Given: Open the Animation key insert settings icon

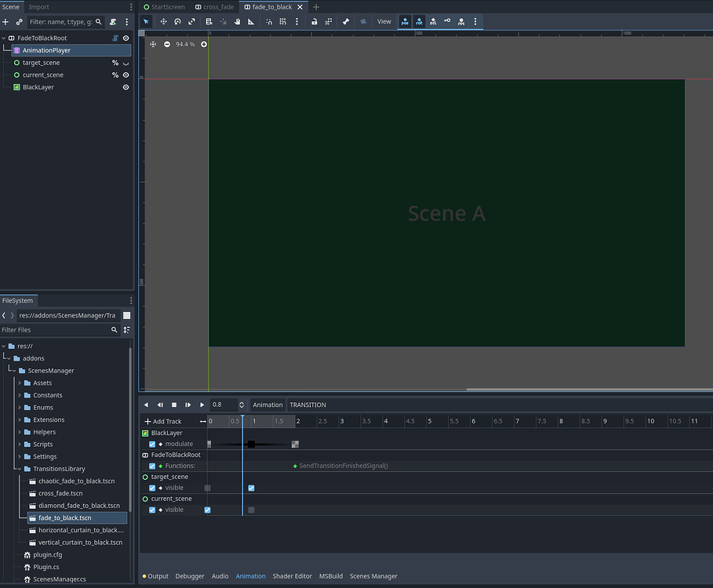Looking at the screenshot, I should [475, 21].
